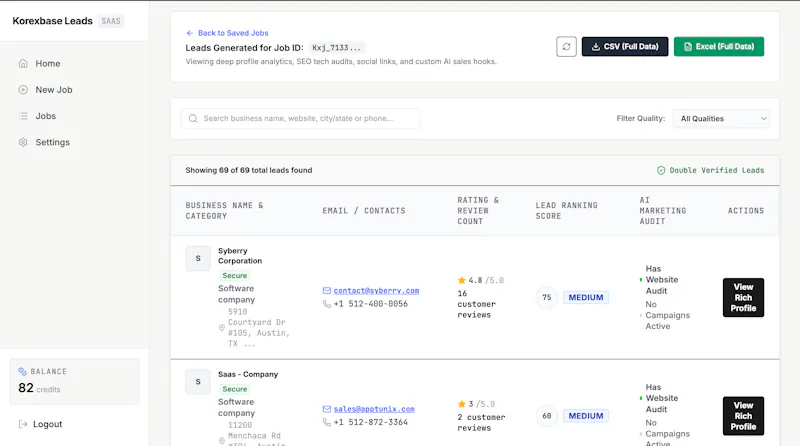Click AI Marketing Audit column header
This screenshot has height=446, width=800.
pos(663,211)
